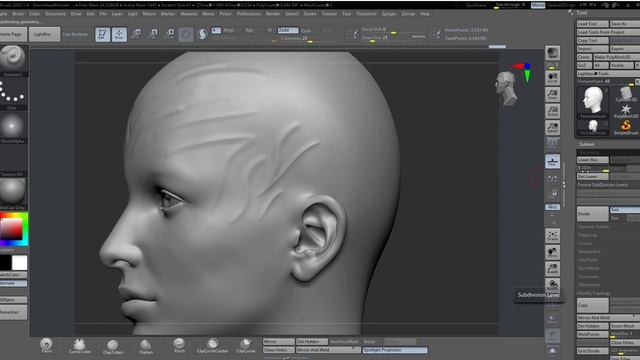
Task: Click the Load Tool button
Action: 592,24
